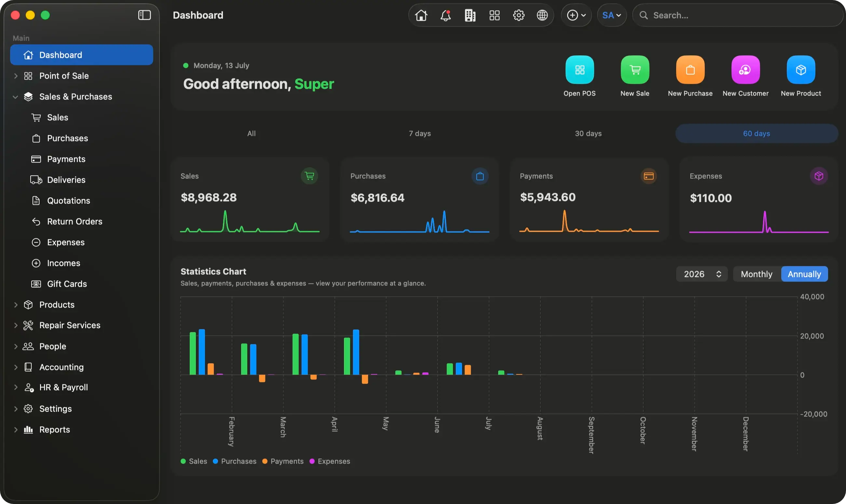
Task: Expand the Accounting section
Action: (15, 367)
